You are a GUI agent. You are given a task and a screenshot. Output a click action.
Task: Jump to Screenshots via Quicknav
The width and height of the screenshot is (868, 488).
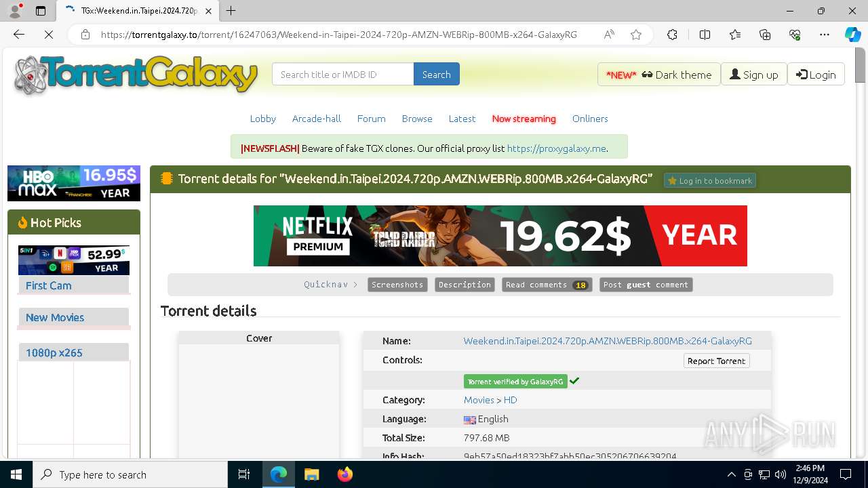[x=397, y=285]
